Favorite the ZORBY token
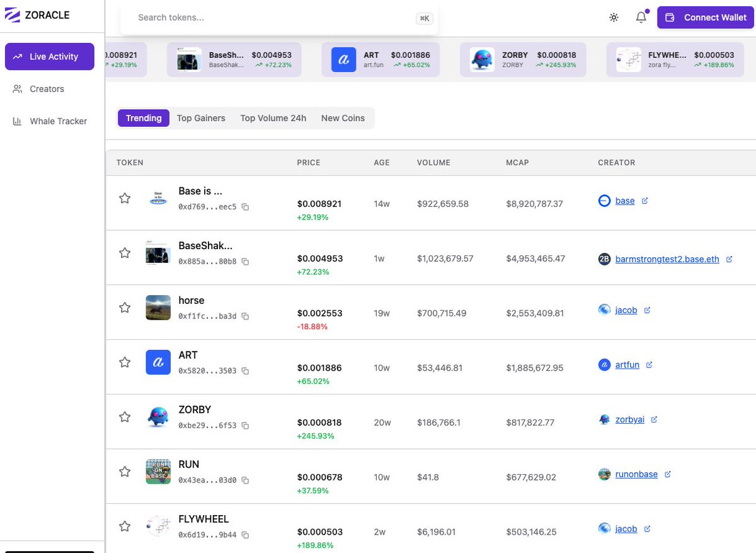 [125, 417]
